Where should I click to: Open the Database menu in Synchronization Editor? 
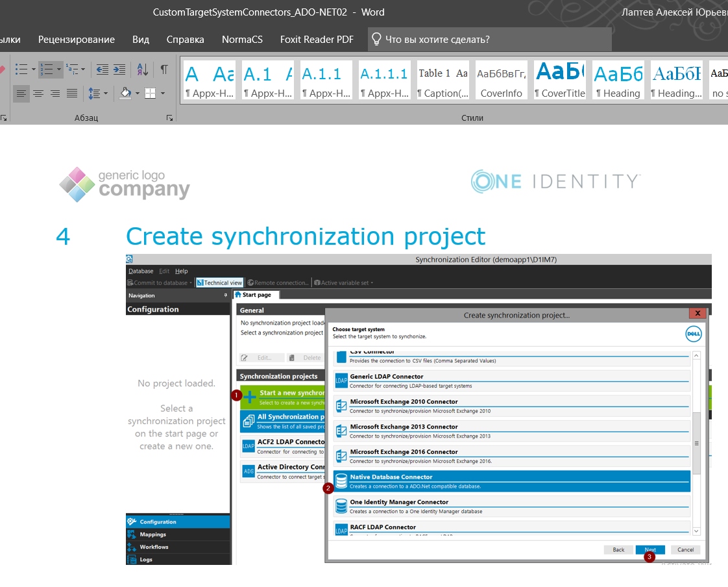coord(141,271)
